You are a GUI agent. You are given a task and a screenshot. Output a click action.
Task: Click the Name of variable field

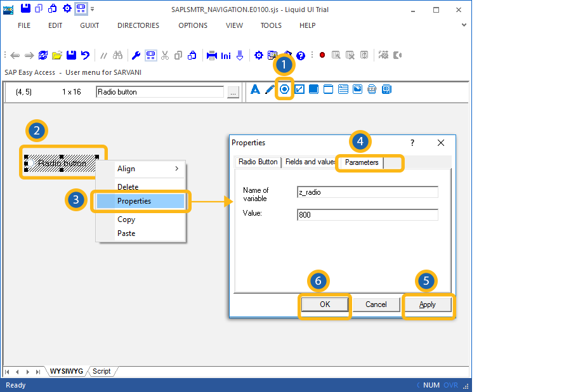point(367,192)
